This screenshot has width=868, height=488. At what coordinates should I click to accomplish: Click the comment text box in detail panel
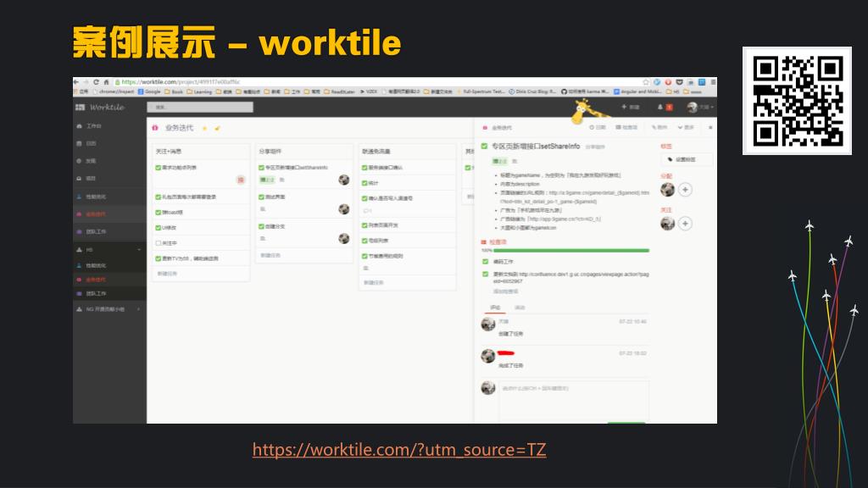(x=574, y=401)
